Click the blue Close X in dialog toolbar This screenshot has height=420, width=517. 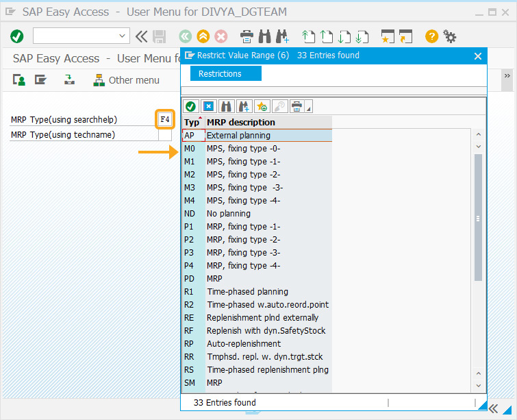[x=208, y=107]
